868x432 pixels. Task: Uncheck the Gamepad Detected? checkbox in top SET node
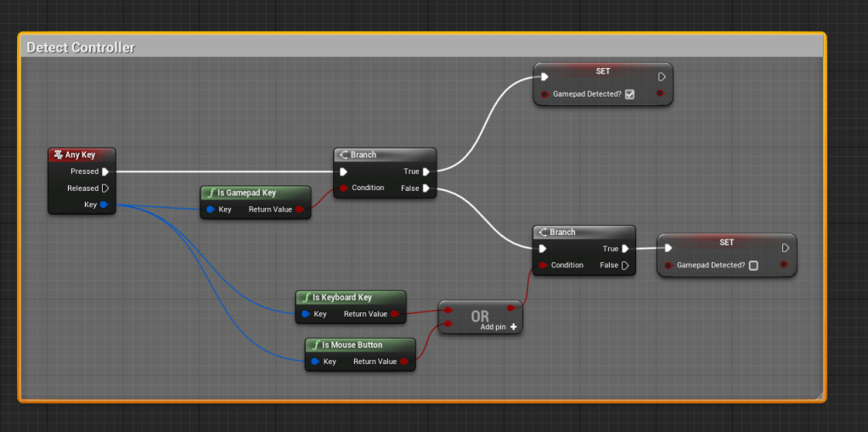click(629, 94)
